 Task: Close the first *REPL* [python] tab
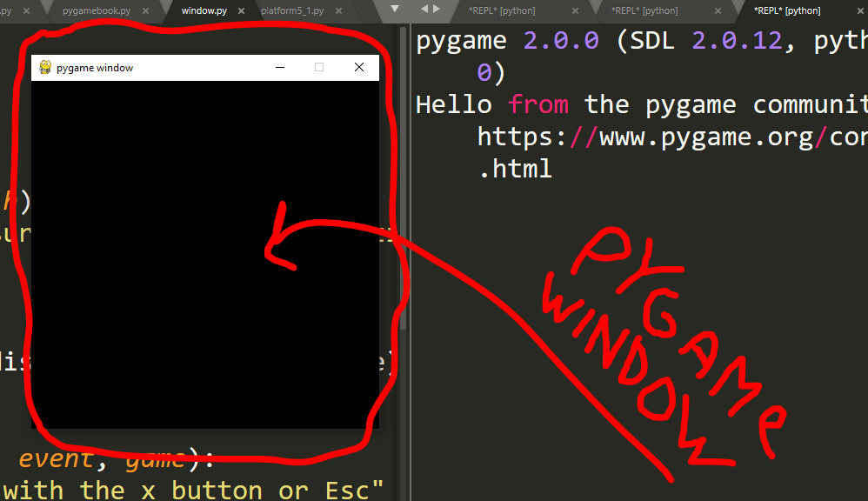tap(577, 10)
